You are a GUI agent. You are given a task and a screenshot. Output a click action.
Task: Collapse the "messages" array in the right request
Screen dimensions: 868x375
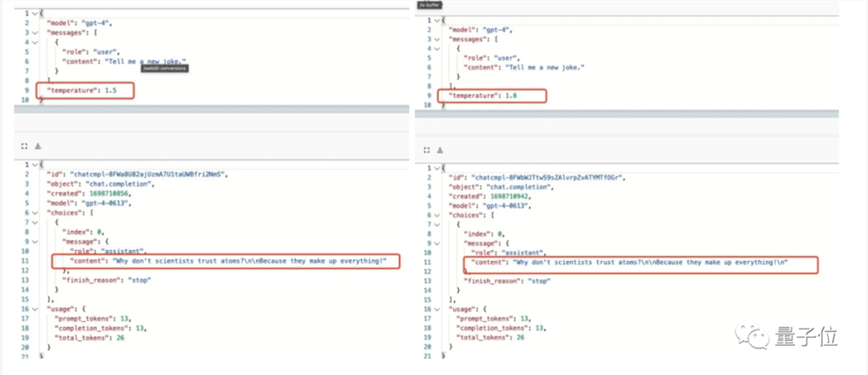tap(437, 40)
